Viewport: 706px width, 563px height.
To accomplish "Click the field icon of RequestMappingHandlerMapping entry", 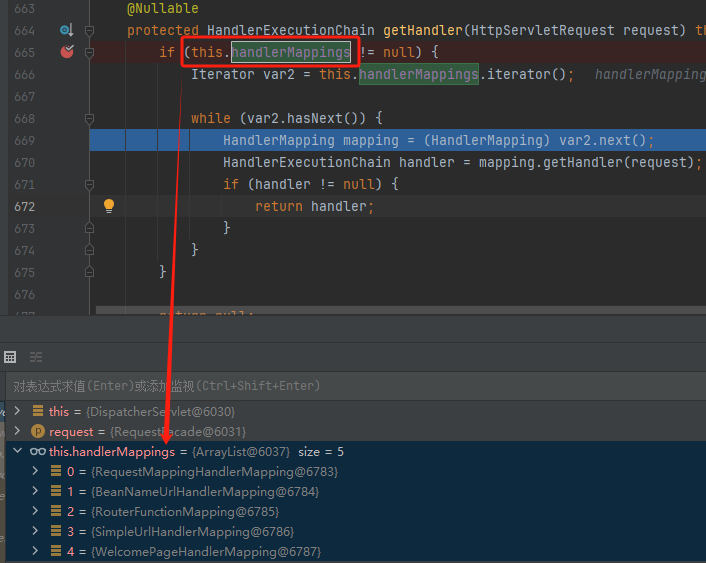I will 56,471.
